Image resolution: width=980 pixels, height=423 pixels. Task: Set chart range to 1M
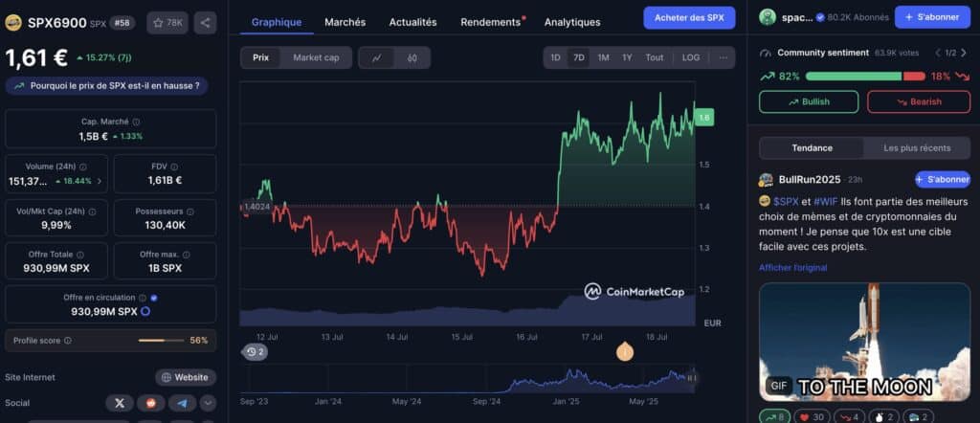(x=603, y=57)
